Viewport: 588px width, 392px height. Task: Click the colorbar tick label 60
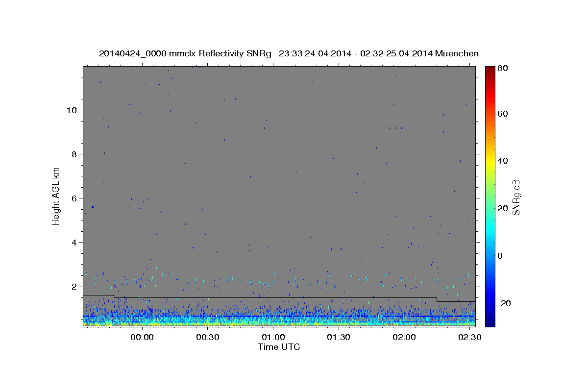point(502,114)
